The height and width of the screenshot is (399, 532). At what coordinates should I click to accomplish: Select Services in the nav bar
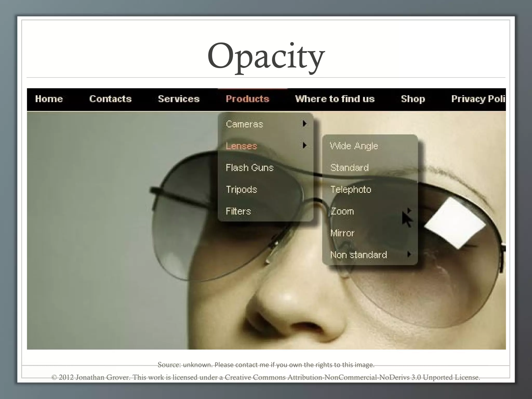pos(179,99)
